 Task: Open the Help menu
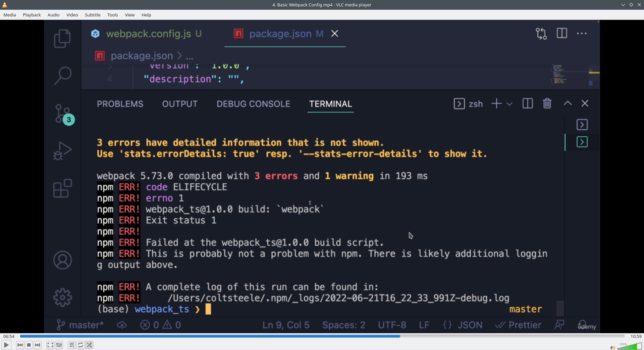pos(147,15)
